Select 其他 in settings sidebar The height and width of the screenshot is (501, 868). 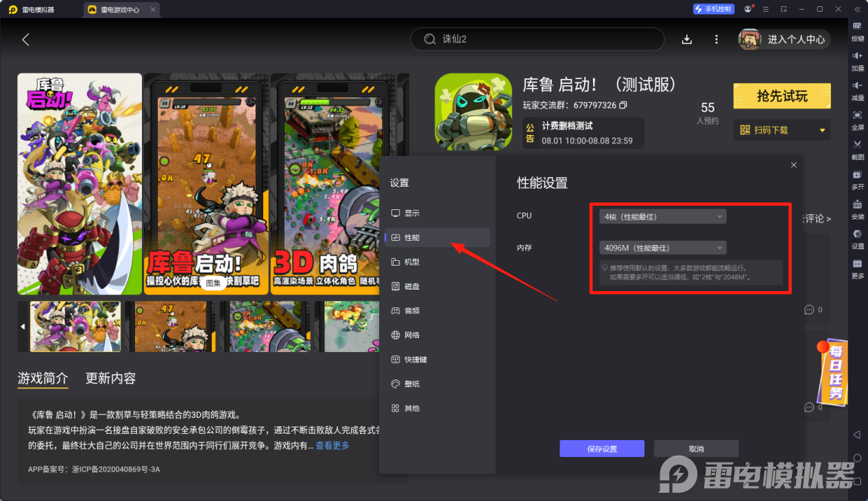click(x=437, y=408)
